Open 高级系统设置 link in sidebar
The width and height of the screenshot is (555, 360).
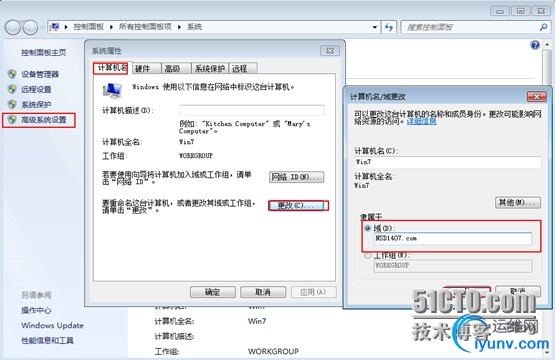coord(44,120)
